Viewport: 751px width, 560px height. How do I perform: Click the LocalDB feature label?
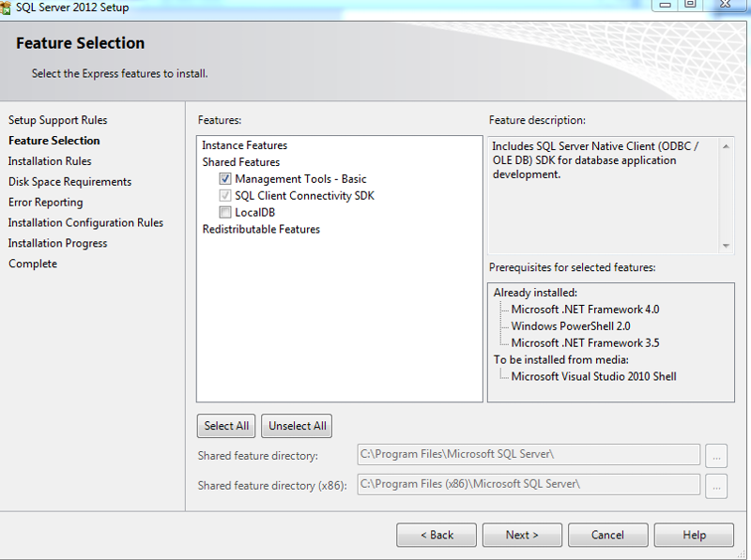(254, 213)
